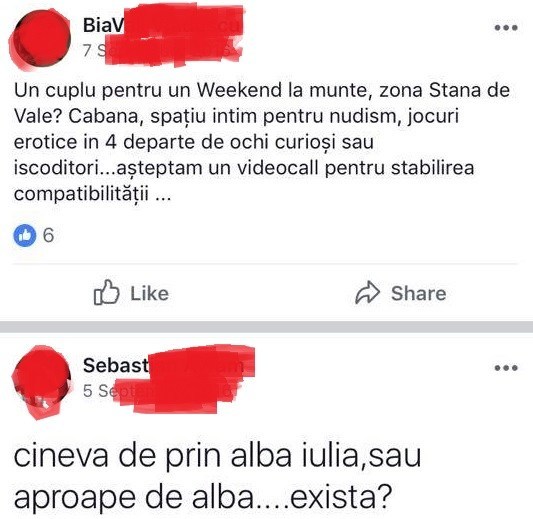Tap the thumbs-up outline icon beside Like
The height and width of the screenshot is (519, 533).
106,292
